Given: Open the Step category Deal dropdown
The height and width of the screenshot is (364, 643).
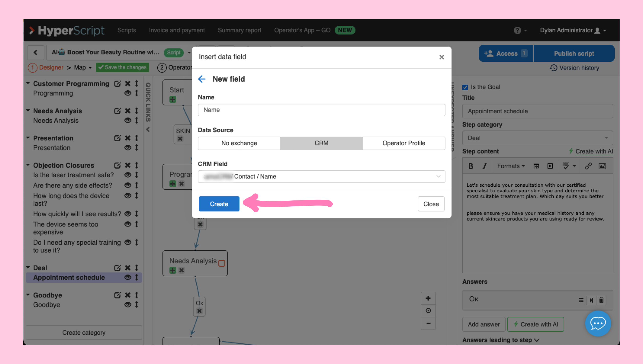Looking at the screenshot, I should click(538, 138).
